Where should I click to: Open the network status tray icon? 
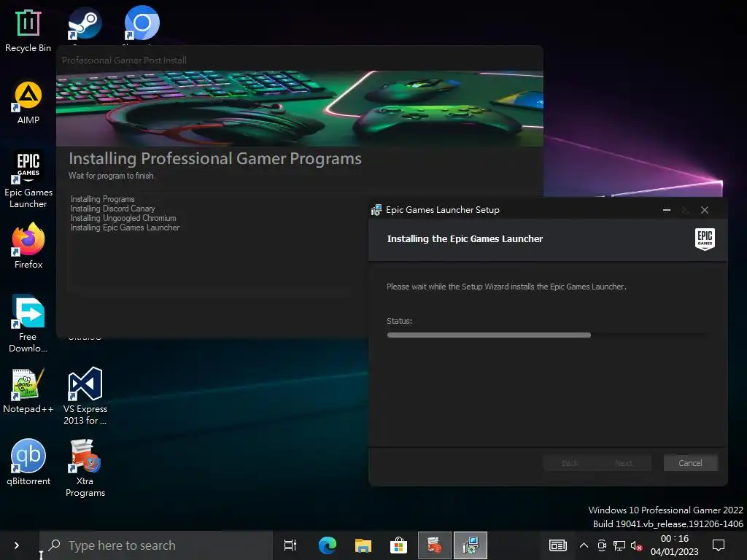click(619, 545)
